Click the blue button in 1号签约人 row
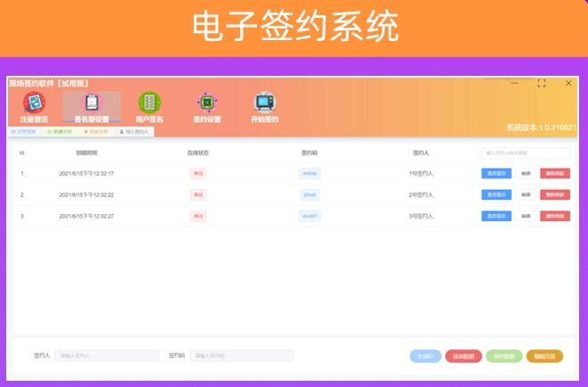Image resolution: width=588 pixels, height=387 pixels. (x=496, y=174)
